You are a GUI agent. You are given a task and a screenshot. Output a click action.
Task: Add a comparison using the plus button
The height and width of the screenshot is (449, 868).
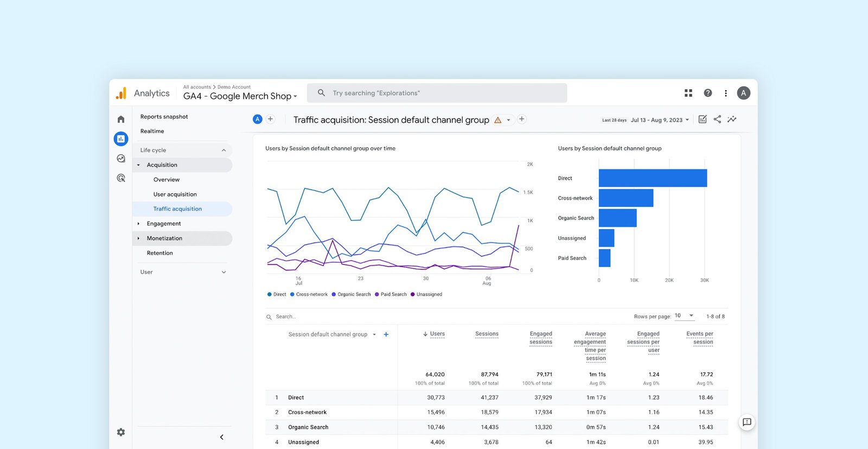(270, 119)
